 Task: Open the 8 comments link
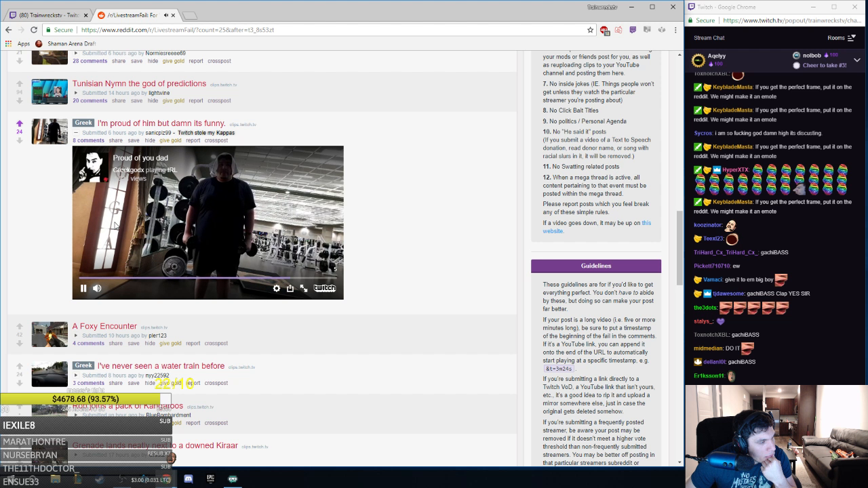click(x=88, y=140)
